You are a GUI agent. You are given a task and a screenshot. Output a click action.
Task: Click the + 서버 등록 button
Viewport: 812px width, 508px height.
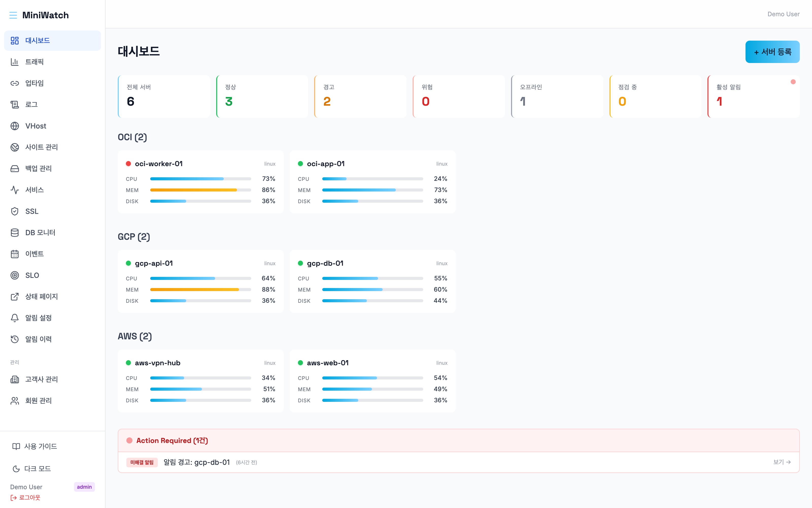772,52
